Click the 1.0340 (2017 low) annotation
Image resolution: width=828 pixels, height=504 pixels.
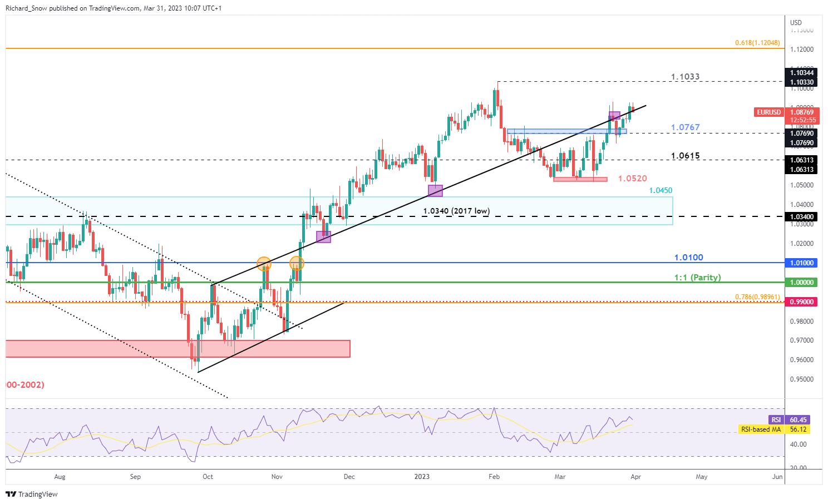click(x=456, y=211)
